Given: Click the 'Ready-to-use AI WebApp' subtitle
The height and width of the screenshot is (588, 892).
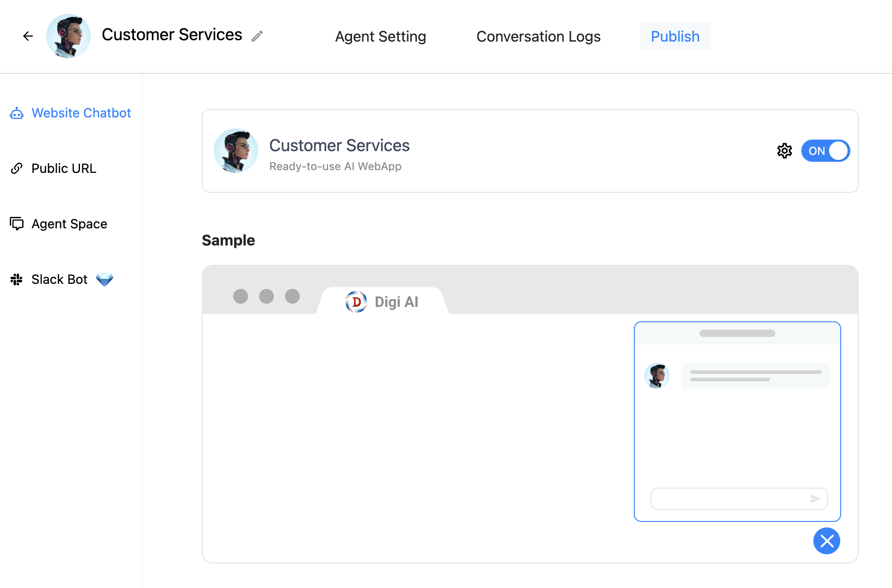Looking at the screenshot, I should pos(335,166).
